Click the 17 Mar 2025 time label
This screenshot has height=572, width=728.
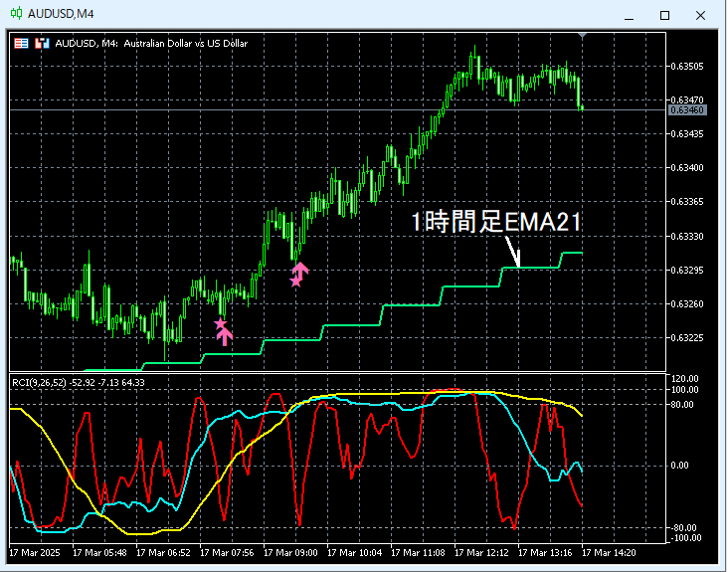[x=35, y=553]
